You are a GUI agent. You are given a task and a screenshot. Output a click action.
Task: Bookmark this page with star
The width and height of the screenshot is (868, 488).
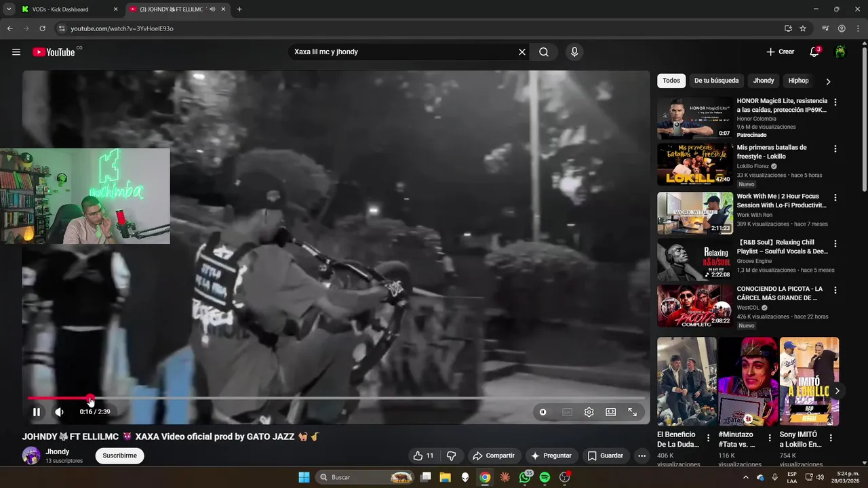coord(803,28)
